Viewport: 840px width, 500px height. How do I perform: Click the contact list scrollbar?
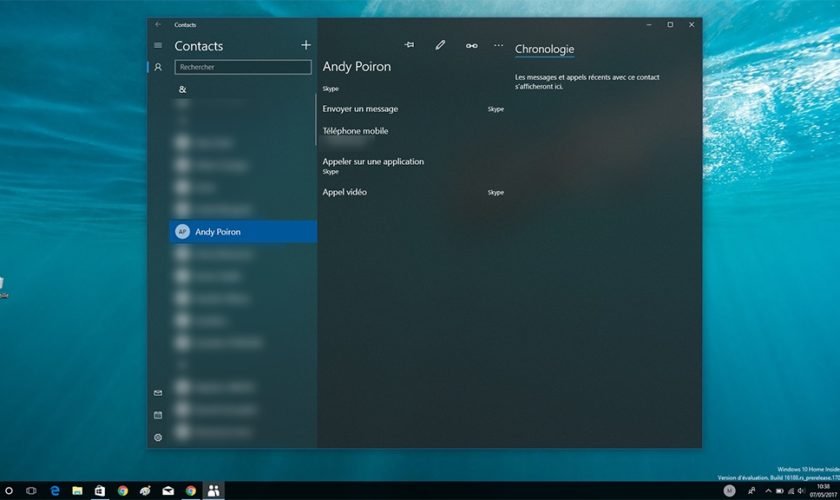click(316, 120)
